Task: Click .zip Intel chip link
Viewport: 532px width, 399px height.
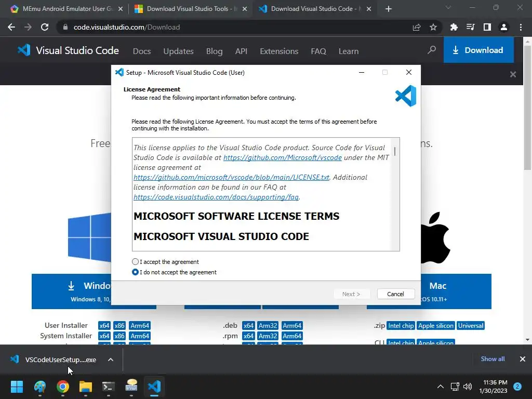Action: coord(401,325)
